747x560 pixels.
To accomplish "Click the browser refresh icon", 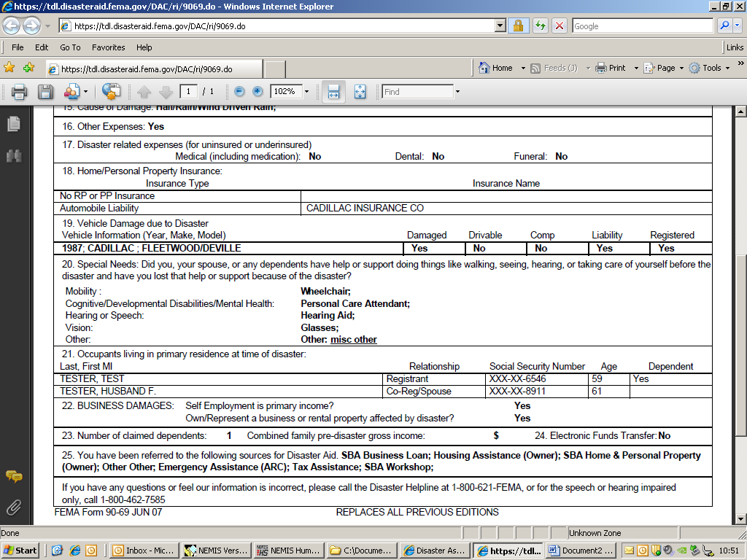I will 541,26.
